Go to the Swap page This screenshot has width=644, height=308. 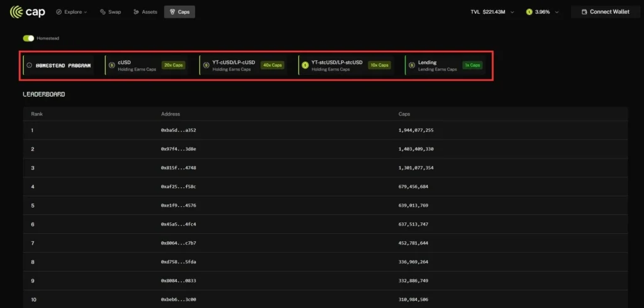(111, 12)
